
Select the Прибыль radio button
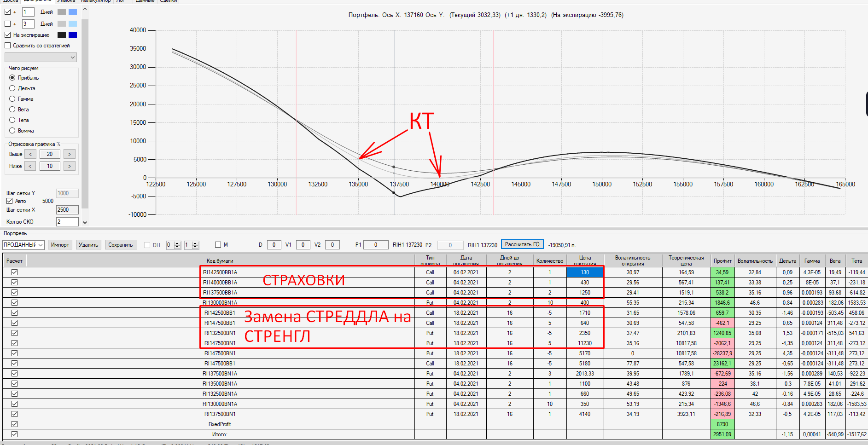click(x=12, y=78)
